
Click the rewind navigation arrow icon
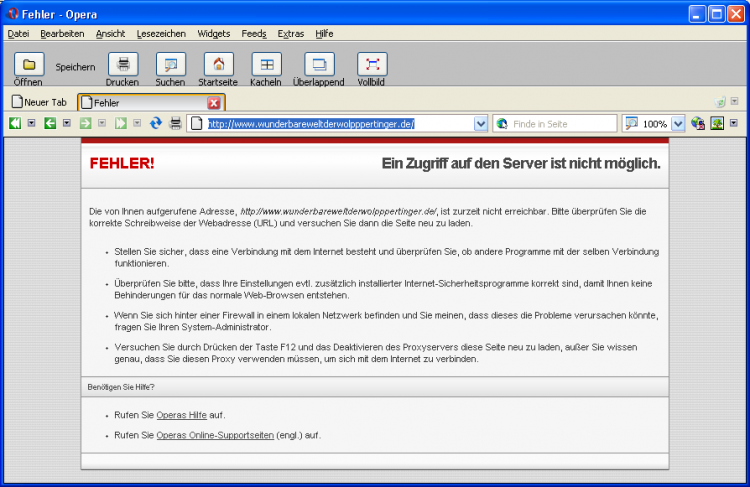[x=15, y=123]
